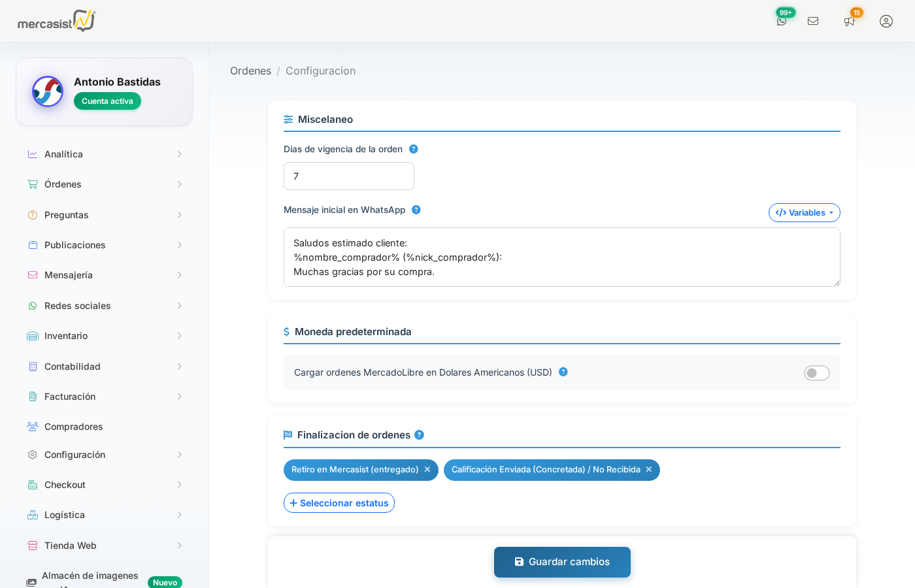
Task: Click the Guardar cambios button
Action: pos(562,562)
